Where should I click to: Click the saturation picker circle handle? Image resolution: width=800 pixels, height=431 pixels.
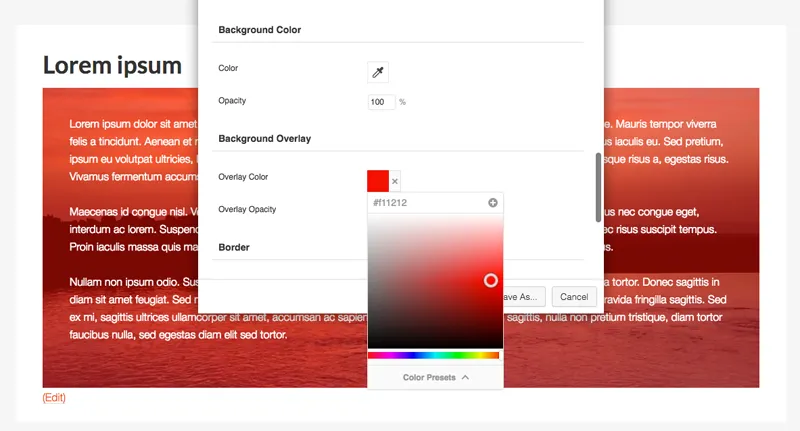tap(491, 281)
